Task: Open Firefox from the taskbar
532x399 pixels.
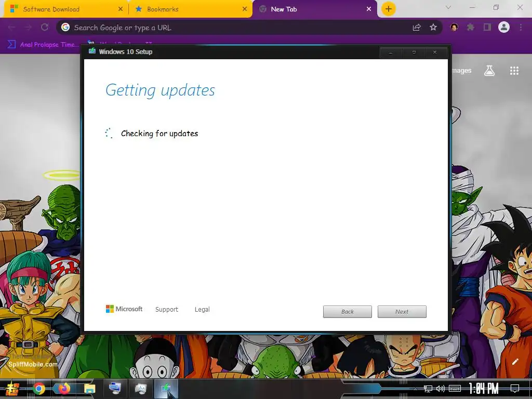Action: (x=64, y=389)
